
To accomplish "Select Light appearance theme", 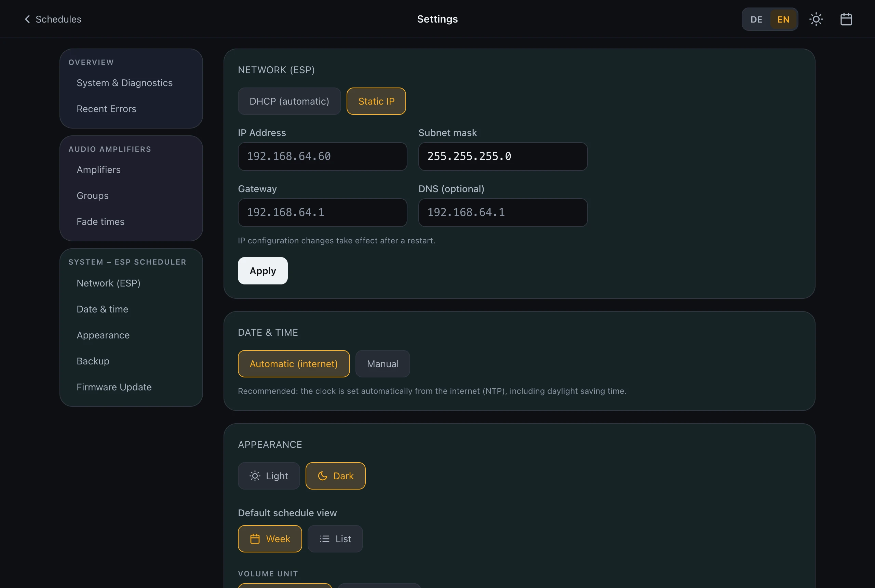I will click(269, 476).
